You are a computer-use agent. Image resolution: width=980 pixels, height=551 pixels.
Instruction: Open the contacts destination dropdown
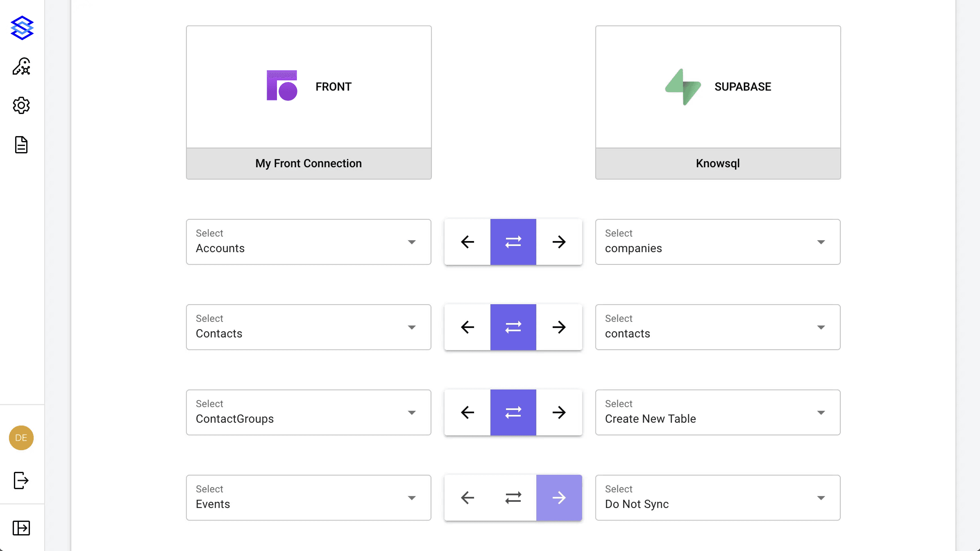pos(718,327)
